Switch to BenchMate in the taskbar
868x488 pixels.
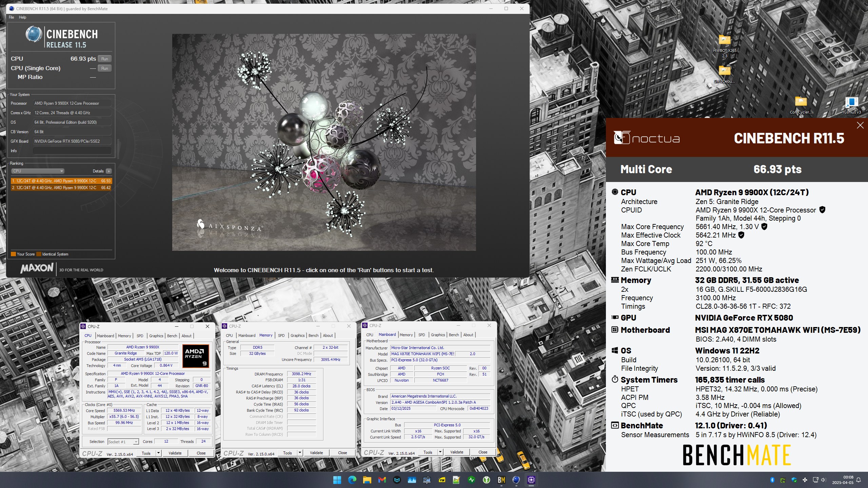click(x=501, y=480)
